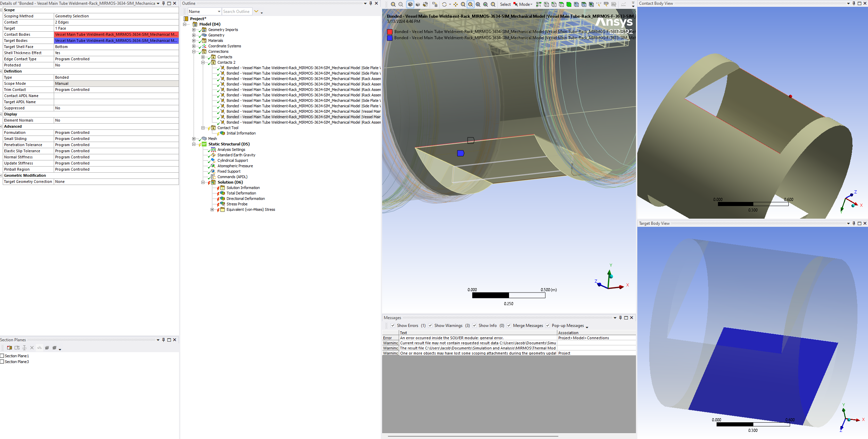Select the Rotate tool icon
This screenshot has height=439, width=868.
coord(444,4)
